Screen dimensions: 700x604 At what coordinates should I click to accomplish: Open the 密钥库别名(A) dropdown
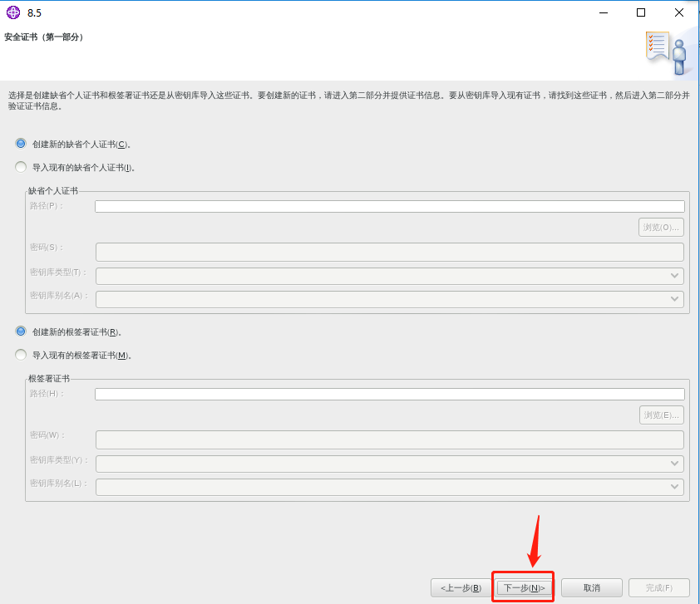pyautogui.click(x=390, y=299)
